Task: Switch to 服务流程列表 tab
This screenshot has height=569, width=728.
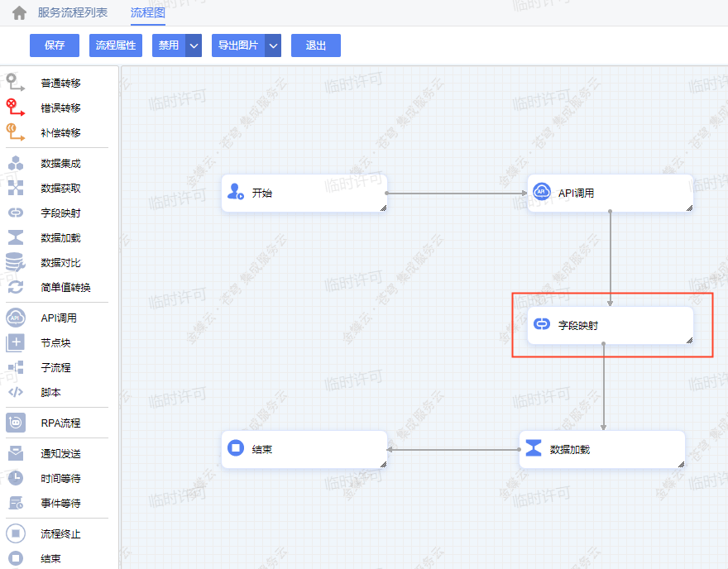Action: tap(73, 13)
